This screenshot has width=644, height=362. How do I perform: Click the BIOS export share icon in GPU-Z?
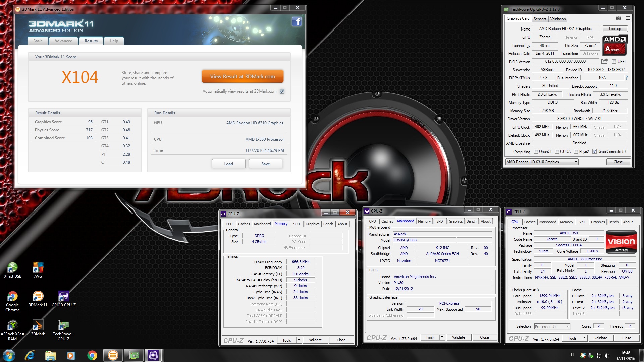pyautogui.click(x=604, y=61)
